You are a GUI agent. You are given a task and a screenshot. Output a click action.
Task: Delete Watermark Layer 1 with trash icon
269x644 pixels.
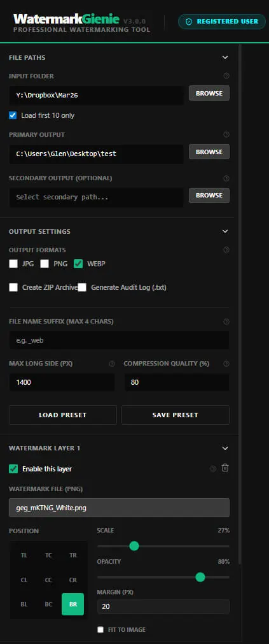[x=224, y=468]
